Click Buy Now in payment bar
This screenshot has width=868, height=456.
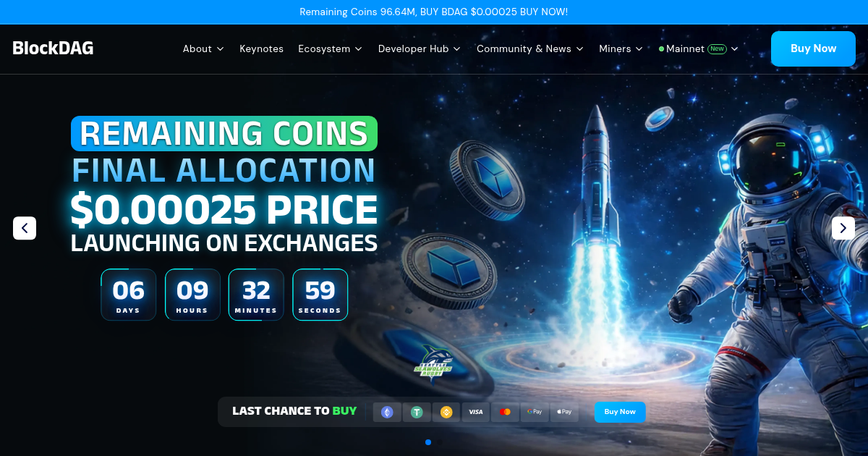coord(620,412)
